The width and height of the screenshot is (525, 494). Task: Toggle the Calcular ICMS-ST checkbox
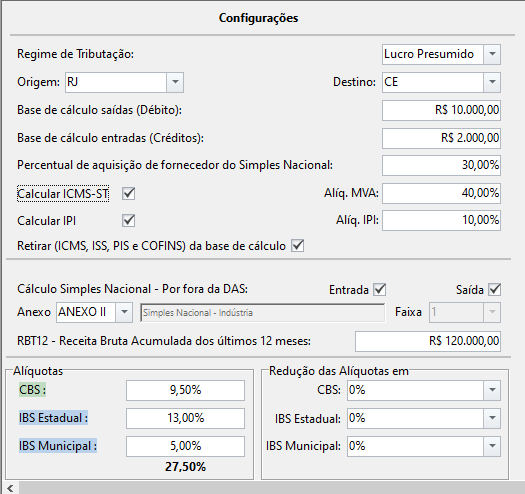129,194
